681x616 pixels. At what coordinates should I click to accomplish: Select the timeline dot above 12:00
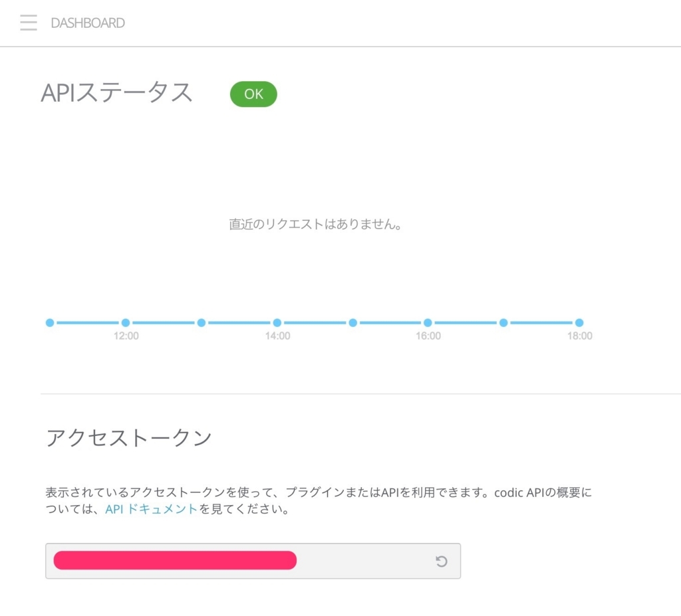(x=126, y=322)
